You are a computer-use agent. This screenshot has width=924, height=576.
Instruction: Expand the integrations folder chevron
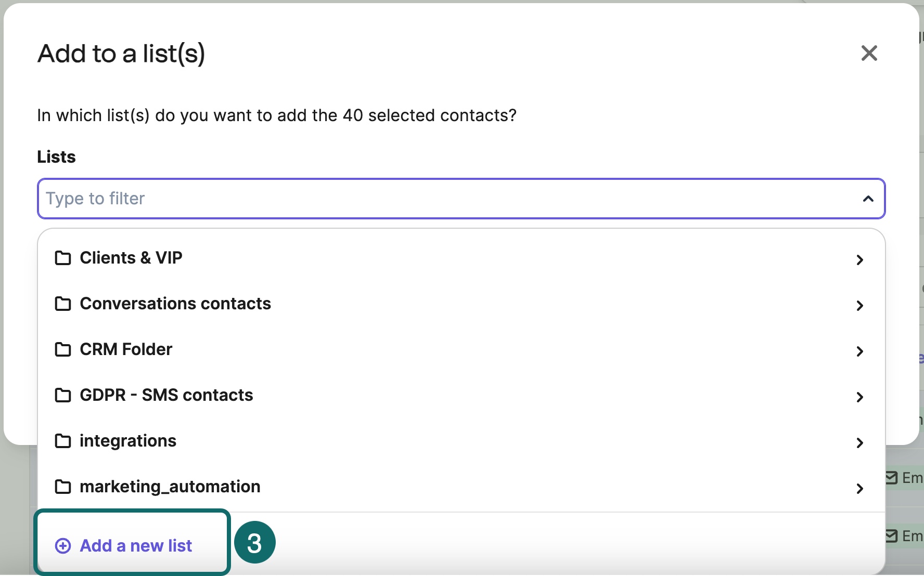(x=859, y=443)
